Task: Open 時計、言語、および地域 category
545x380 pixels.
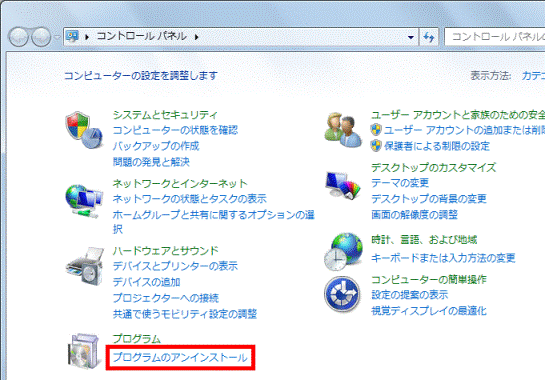Action: pyautogui.click(x=424, y=240)
